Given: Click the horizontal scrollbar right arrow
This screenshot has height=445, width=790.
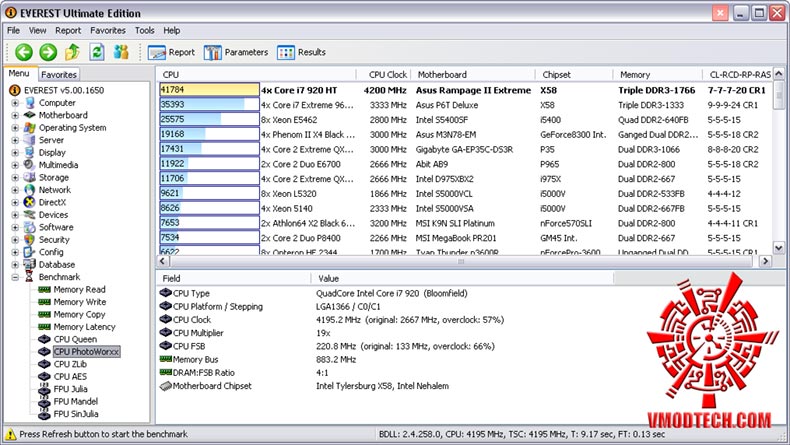Looking at the screenshot, I should [x=765, y=261].
